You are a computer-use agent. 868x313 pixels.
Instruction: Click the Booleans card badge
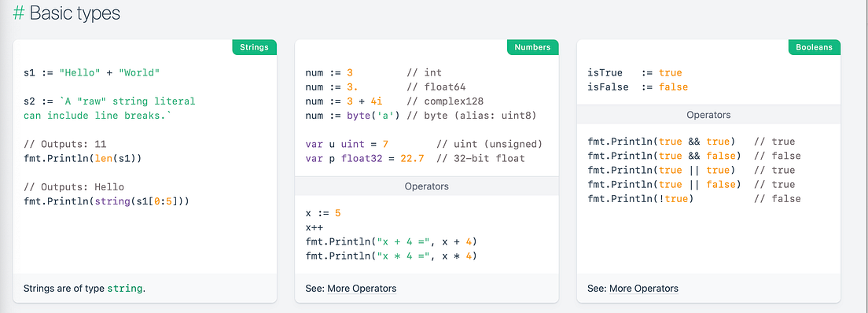(815, 47)
